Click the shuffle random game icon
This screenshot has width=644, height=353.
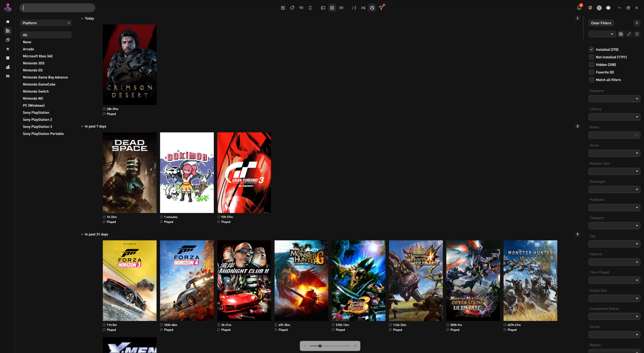[x=363, y=8]
